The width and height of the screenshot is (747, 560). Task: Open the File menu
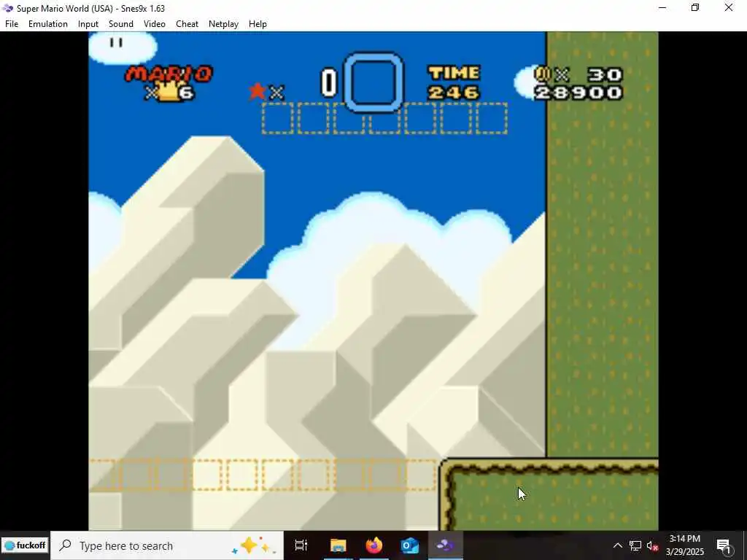(x=12, y=24)
